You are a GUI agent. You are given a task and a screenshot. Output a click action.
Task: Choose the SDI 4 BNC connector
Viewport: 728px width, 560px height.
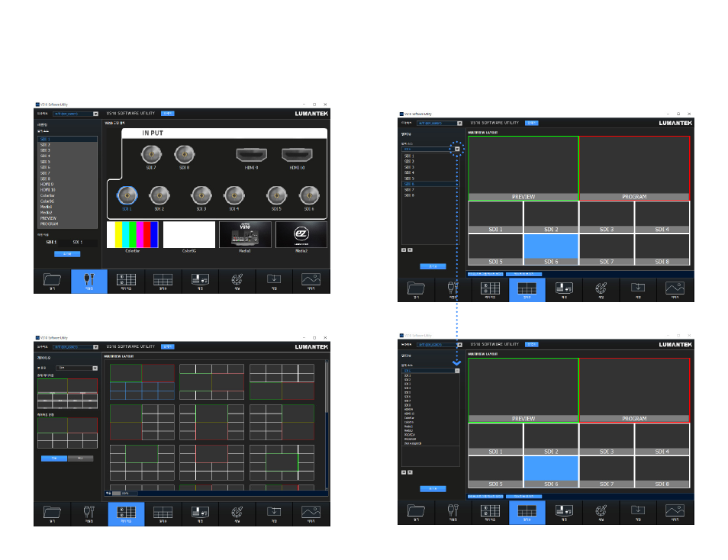[234, 195]
